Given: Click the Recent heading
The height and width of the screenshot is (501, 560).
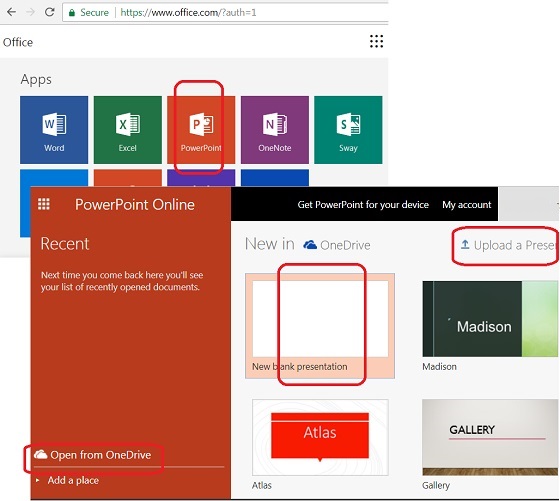Looking at the screenshot, I should click(65, 244).
